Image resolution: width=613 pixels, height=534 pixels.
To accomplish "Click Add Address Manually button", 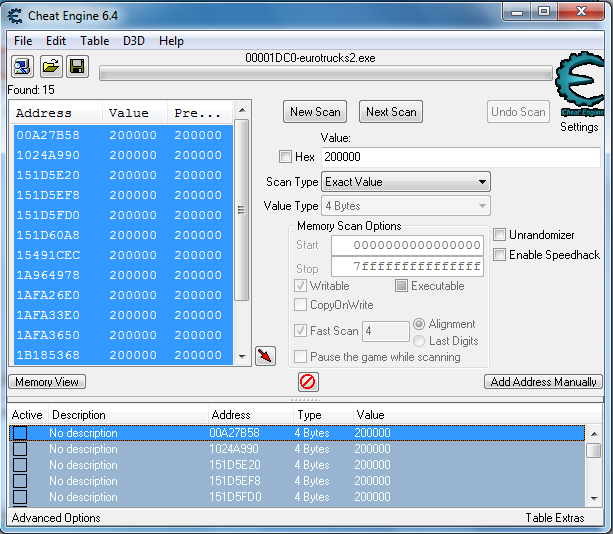I will [x=543, y=382].
